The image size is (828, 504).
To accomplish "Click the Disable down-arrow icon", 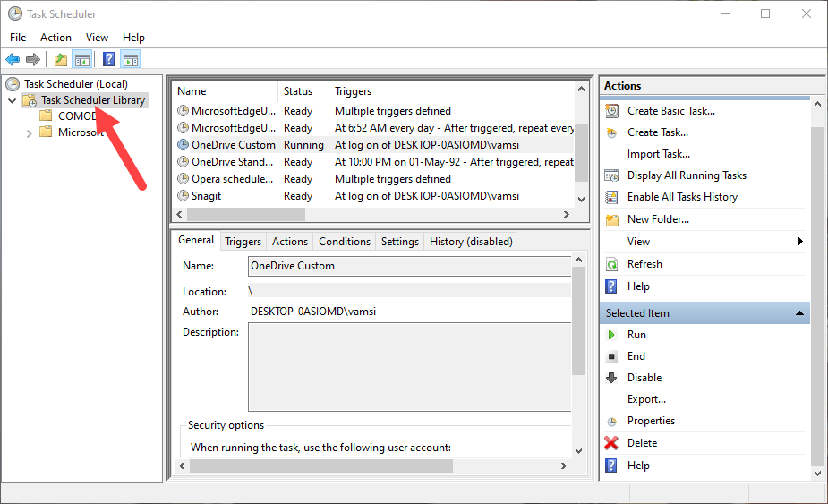I will coord(611,378).
